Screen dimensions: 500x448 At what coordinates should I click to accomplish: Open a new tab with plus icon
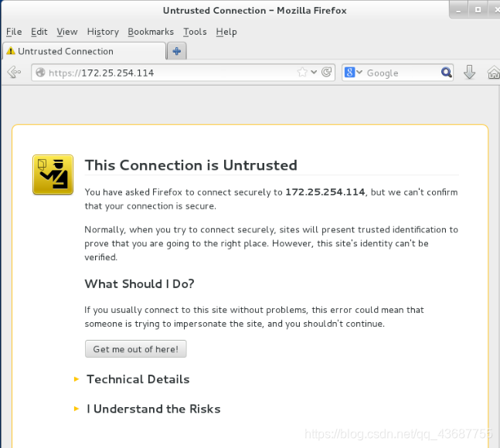(177, 51)
